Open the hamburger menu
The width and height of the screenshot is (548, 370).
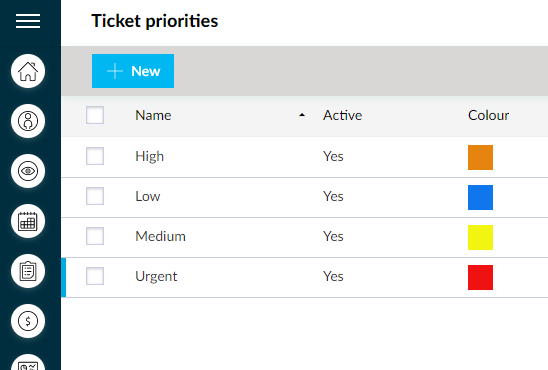tap(28, 21)
